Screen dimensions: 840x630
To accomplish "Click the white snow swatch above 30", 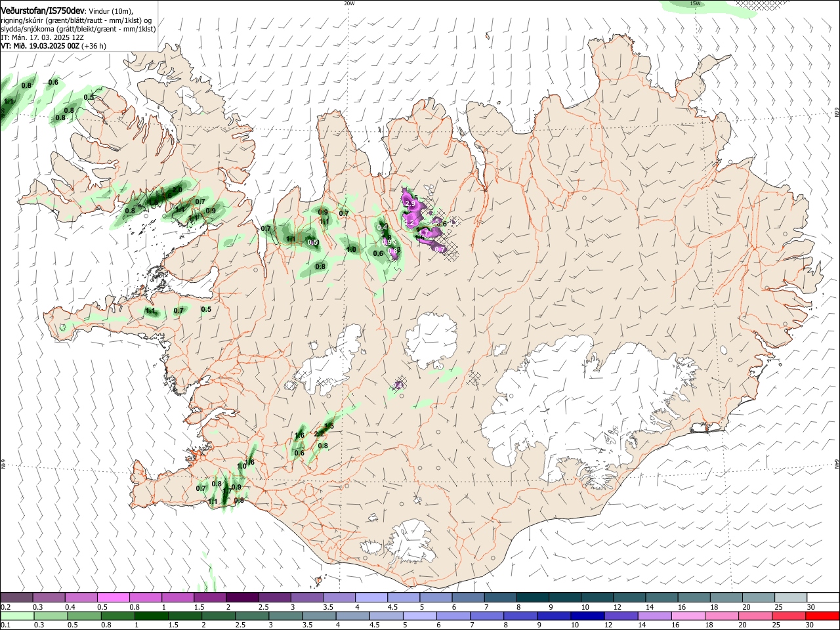I will tap(822, 598).
